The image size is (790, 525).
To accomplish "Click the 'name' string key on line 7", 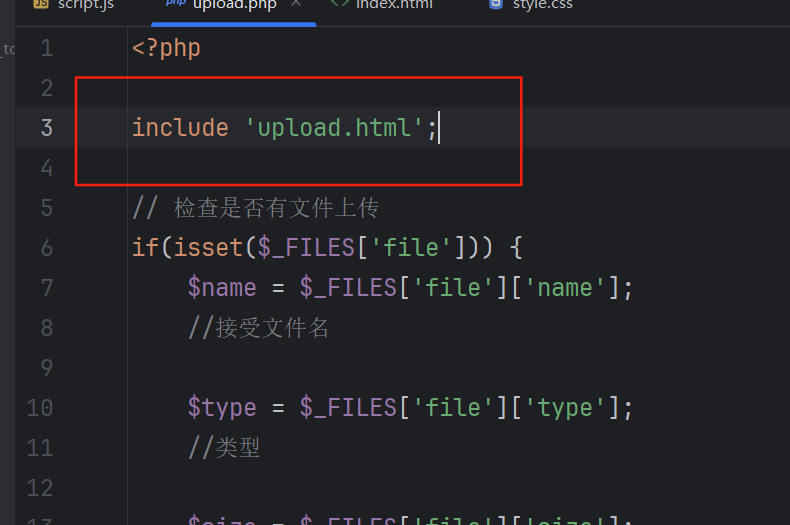I will coord(565,288).
